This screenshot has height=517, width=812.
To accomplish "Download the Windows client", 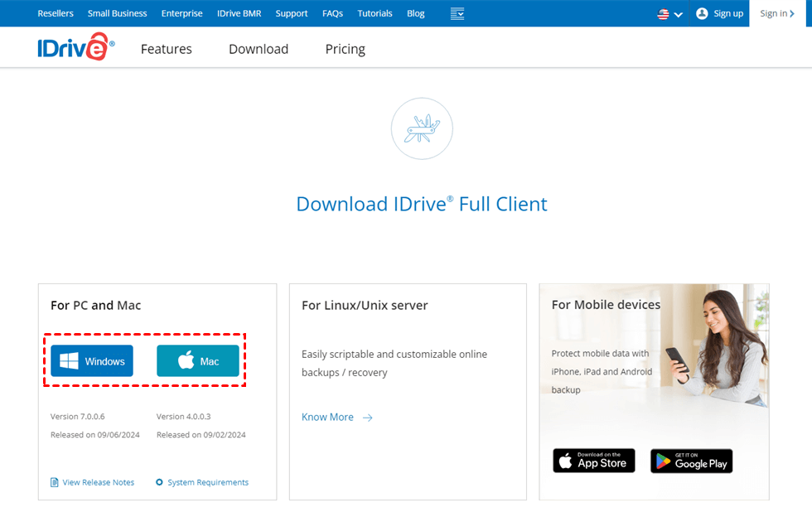I will [x=92, y=361].
